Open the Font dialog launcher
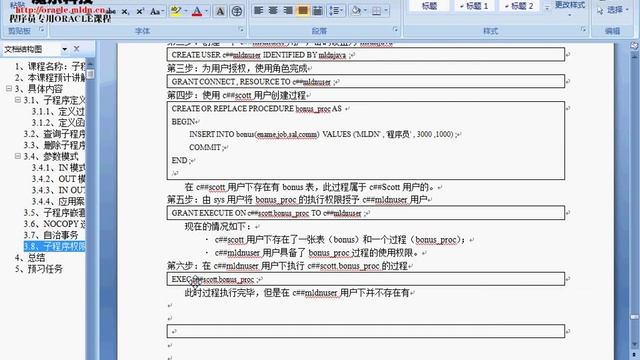Image resolution: width=640 pixels, height=360 pixels. [241, 30]
